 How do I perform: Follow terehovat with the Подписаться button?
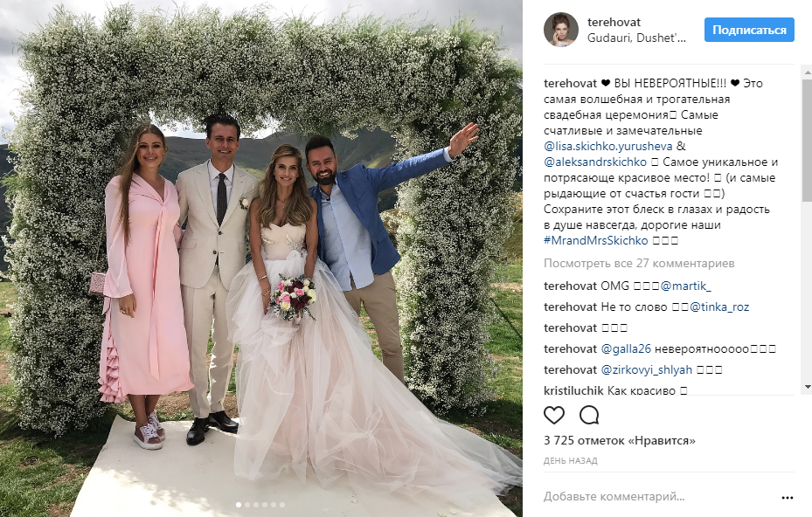[x=749, y=30]
